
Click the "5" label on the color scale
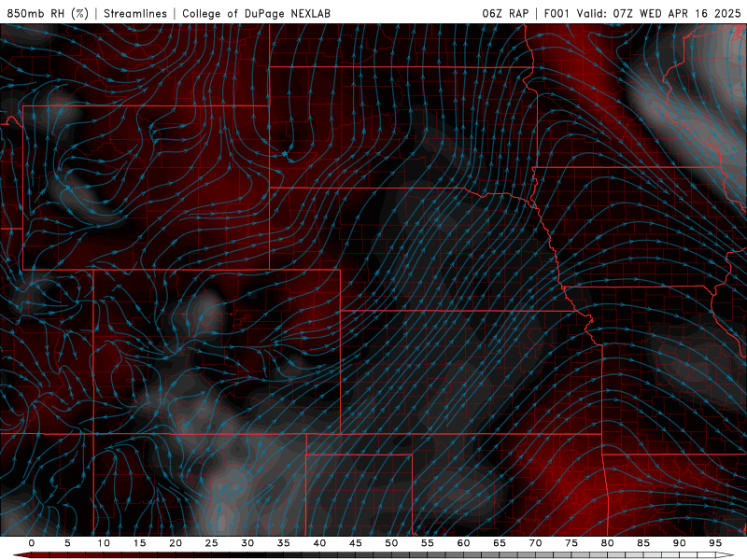67,543
